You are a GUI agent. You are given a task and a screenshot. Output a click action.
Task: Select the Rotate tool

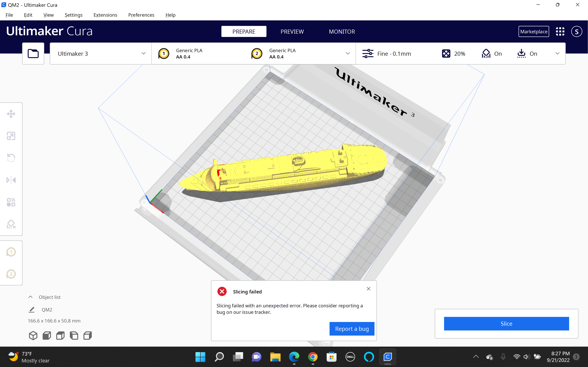point(11,158)
